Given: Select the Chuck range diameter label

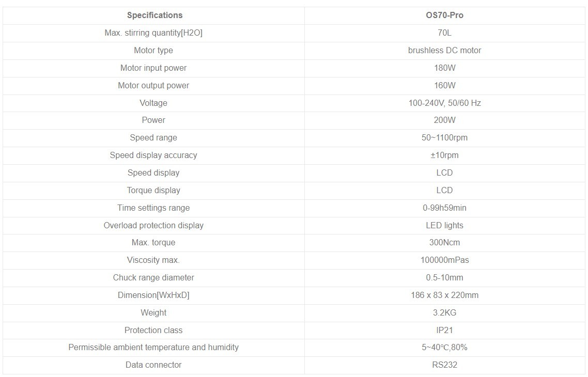Looking at the screenshot, I should tap(153, 278).
